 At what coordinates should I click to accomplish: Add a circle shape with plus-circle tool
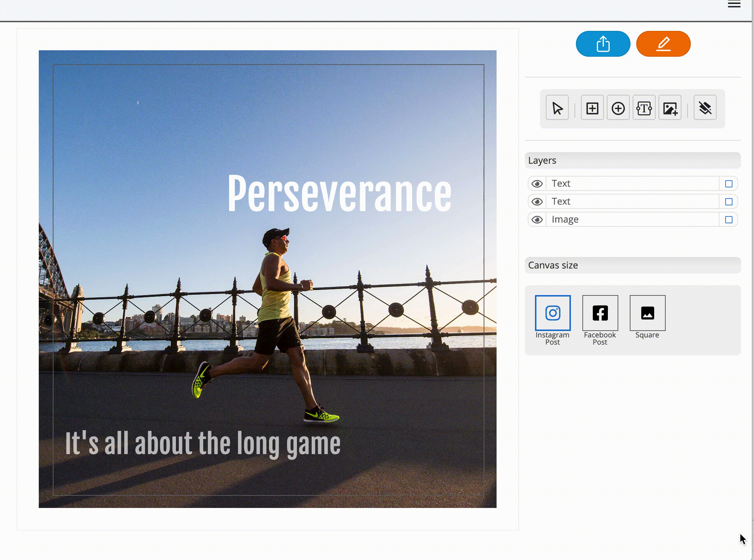(618, 108)
